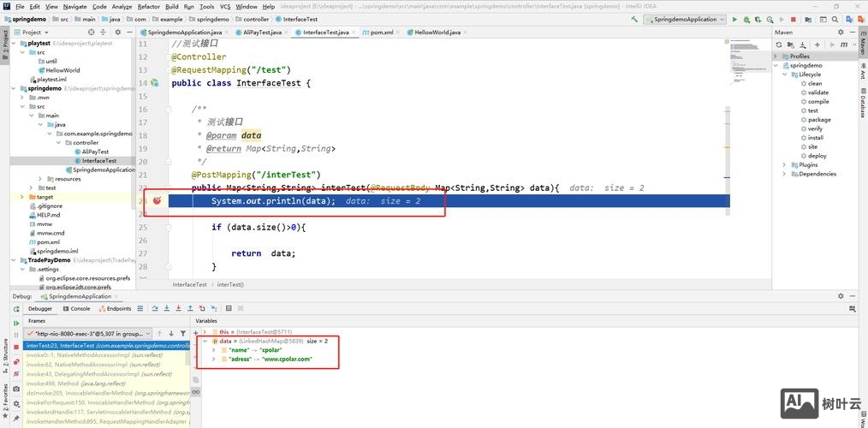This screenshot has height=428, width=868.
Task: Toggle Database tool window side tab
Action: pyautogui.click(x=863, y=103)
